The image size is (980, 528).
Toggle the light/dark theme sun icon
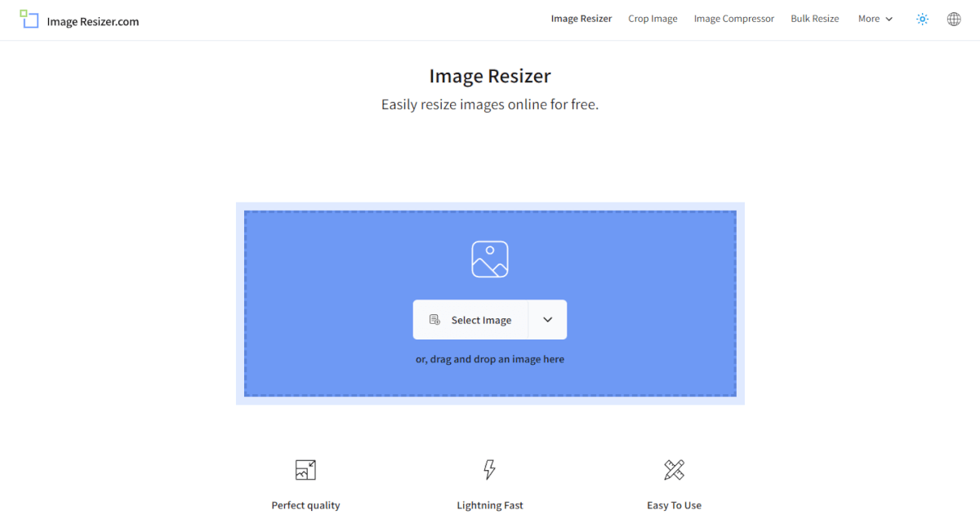tap(922, 19)
